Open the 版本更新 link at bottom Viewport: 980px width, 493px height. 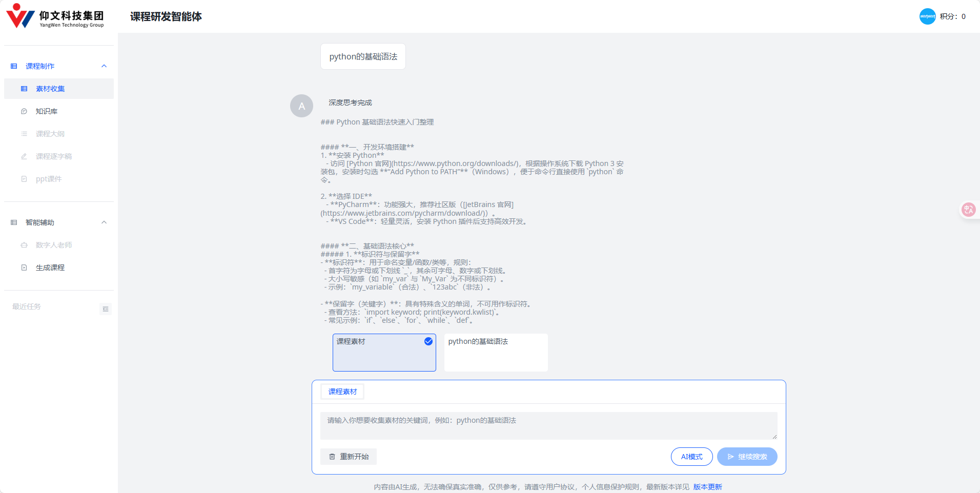[x=707, y=486]
